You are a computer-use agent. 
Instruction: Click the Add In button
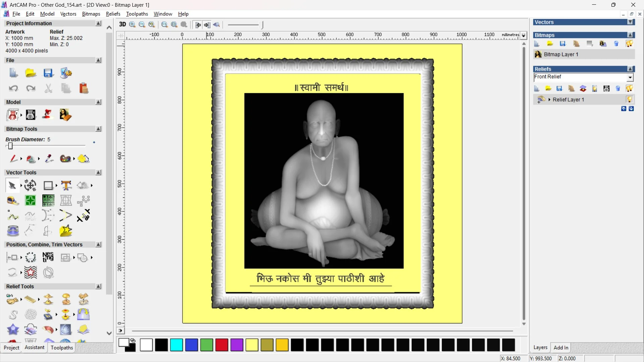coord(561,348)
